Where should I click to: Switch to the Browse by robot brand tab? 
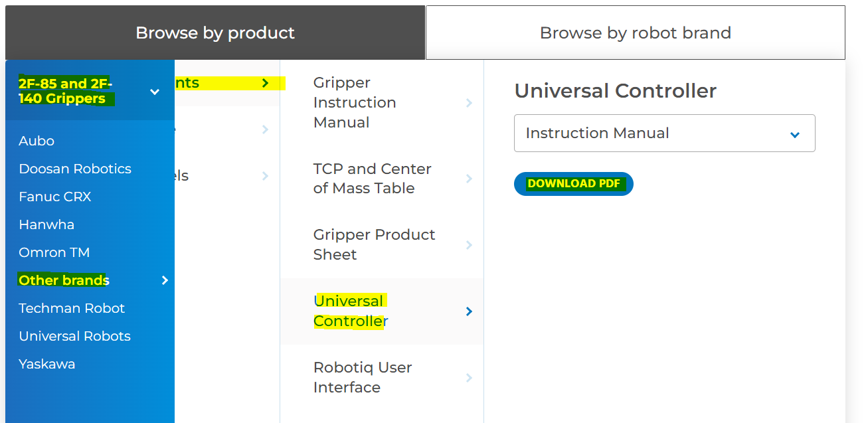tap(635, 32)
